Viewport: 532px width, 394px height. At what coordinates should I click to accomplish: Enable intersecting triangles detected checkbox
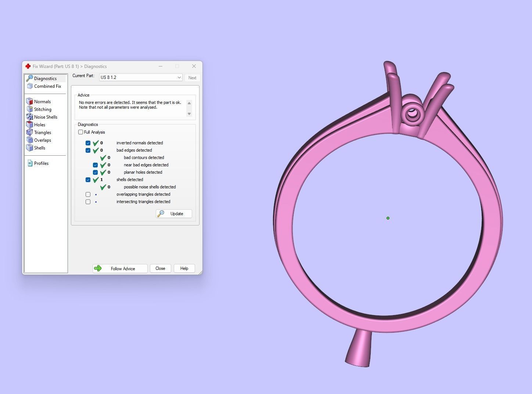click(x=88, y=202)
